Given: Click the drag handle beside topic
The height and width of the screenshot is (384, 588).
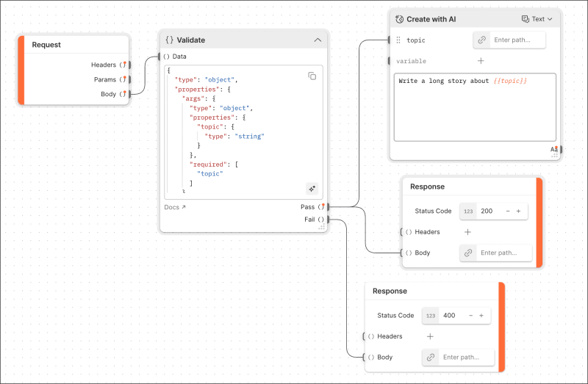Looking at the screenshot, I should click(398, 40).
